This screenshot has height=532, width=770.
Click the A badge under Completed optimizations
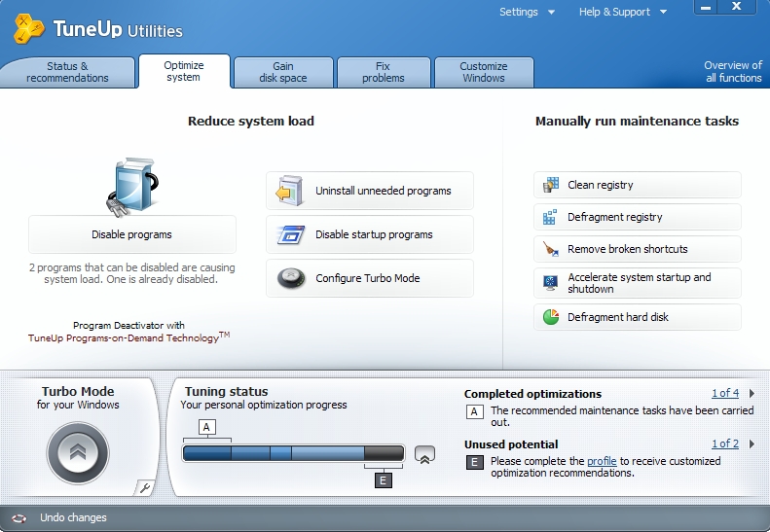(474, 411)
